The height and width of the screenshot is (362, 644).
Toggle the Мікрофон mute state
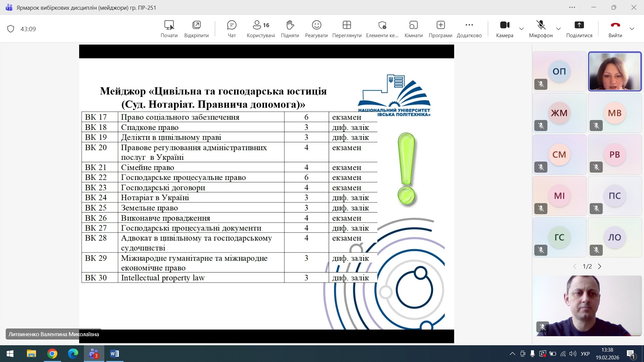[x=541, y=28]
